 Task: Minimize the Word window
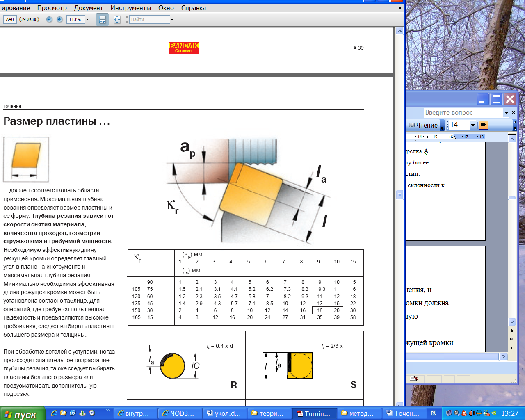pyautogui.click(x=482, y=99)
